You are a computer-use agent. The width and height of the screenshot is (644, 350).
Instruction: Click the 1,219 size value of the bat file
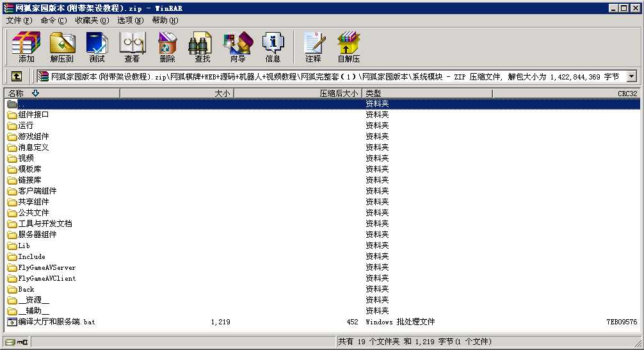[221, 322]
